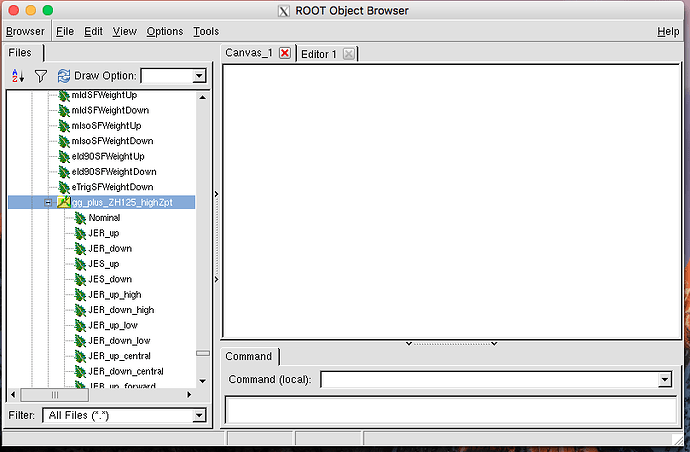Click the leaf icon beside JER_down_central
The width and height of the screenshot is (690, 452).
coord(81,372)
